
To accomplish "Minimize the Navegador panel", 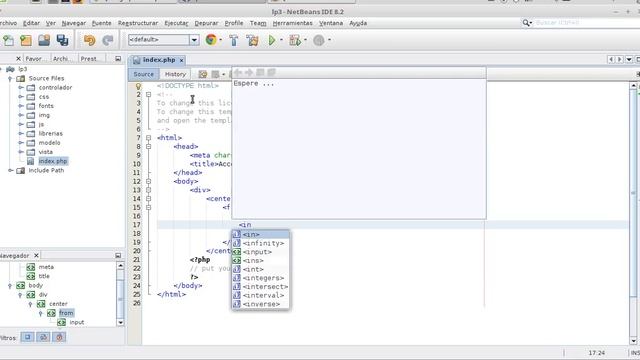I will point(118,256).
